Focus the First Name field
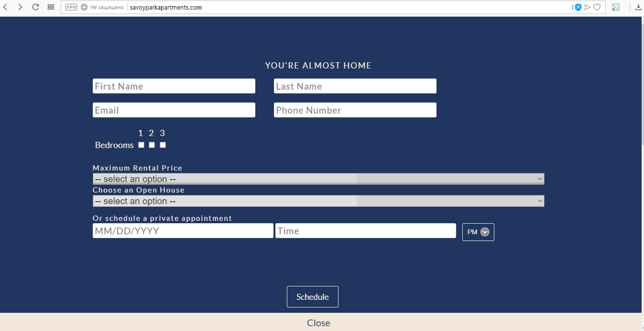The width and height of the screenshot is (644, 331). click(174, 86)
